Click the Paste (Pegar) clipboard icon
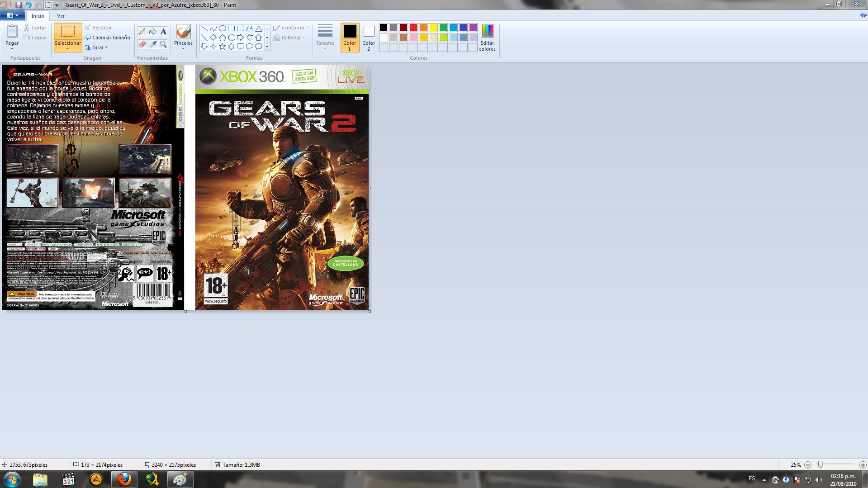 [12, 32]
